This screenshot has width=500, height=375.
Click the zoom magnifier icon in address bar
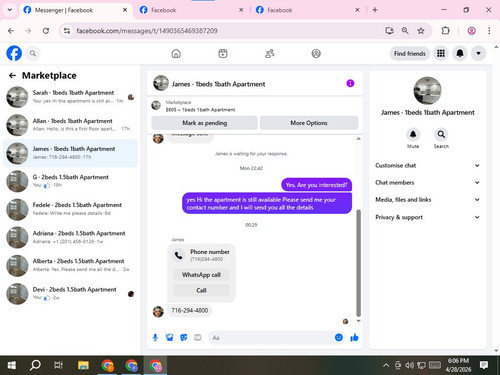(x=405, y=31)
